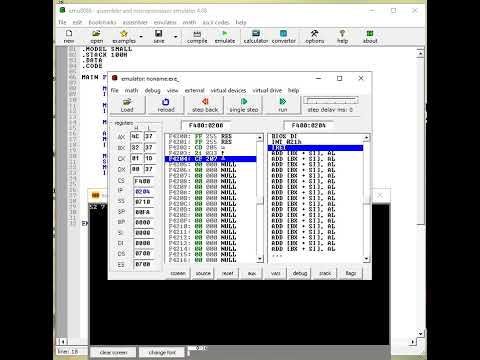Click the screen button in the emulator
The width and height of the screenshot is (480, 360).
tap(178, 273)
